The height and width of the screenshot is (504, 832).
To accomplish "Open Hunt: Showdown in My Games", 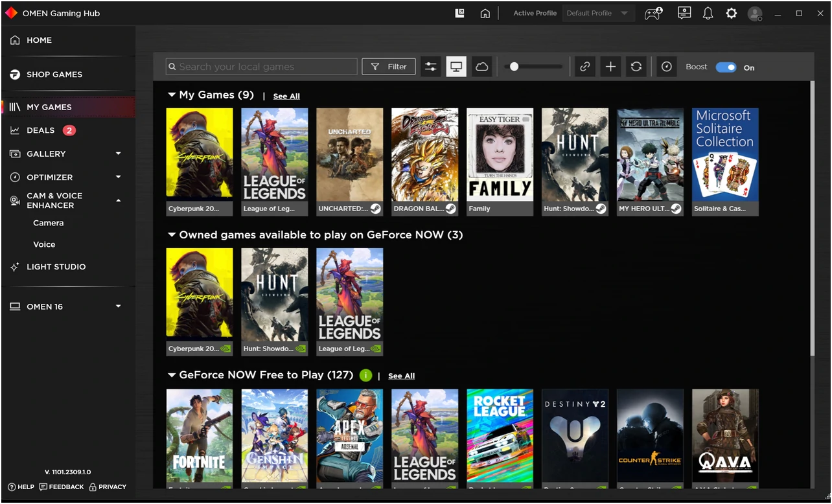I will (x=575, y=161).
